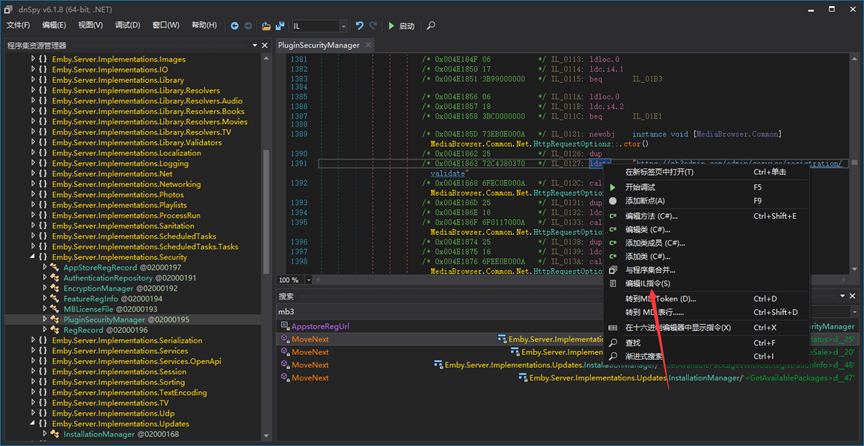The width and height of the screenshot is (864, 446).
Task: Click 编辑方法 (C#) context menu entry
Action: (x=651, y=215)
